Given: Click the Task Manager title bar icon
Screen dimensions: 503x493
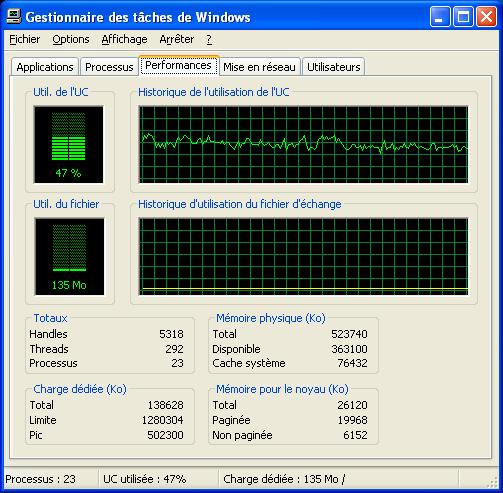Looking at the screenshot, I should pyautogui.click(x=14, y=16).
